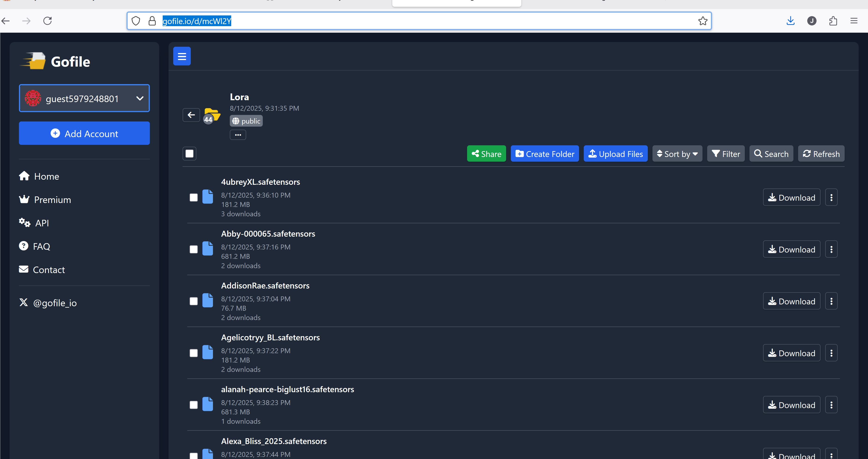
Task: Click the blue hamburger menu icon
Action: click(182, 56)
